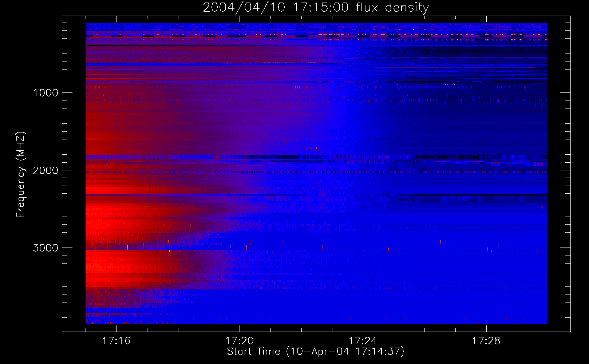Click the 1000 frequency tick label
The width and height of the screenshot is (589, 364).
point(46,93)
